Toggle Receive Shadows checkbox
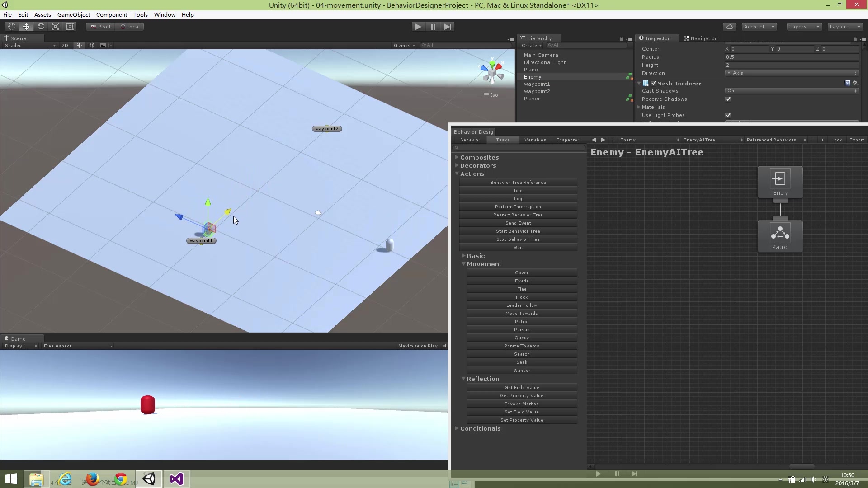The height and width of the screenshot is (488, 868). click(728, 99)
